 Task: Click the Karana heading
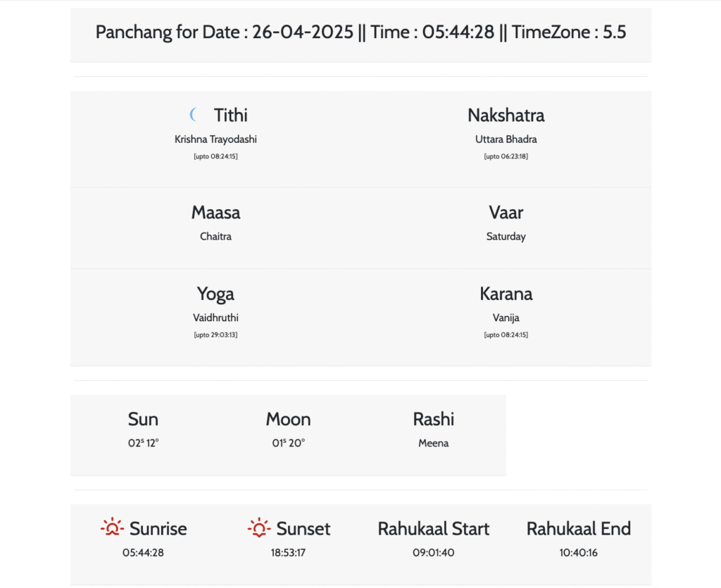tap(506, 294)
